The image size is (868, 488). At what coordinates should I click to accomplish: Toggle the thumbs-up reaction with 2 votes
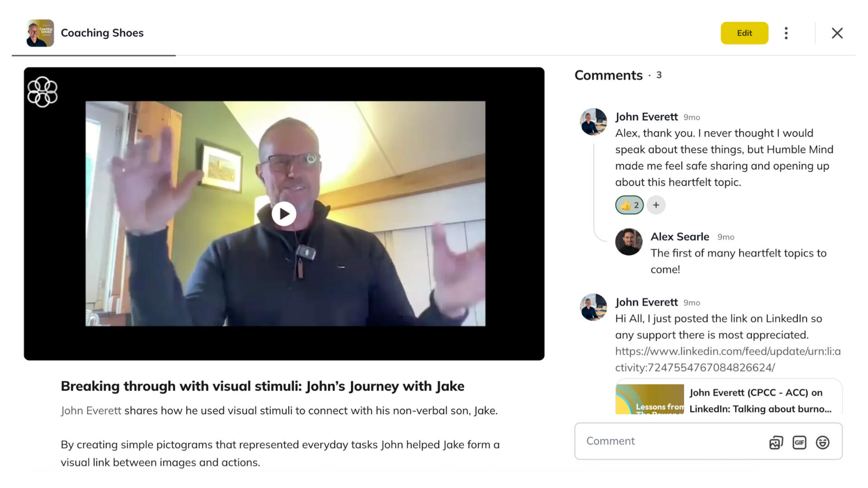click(x=629, y=205)
